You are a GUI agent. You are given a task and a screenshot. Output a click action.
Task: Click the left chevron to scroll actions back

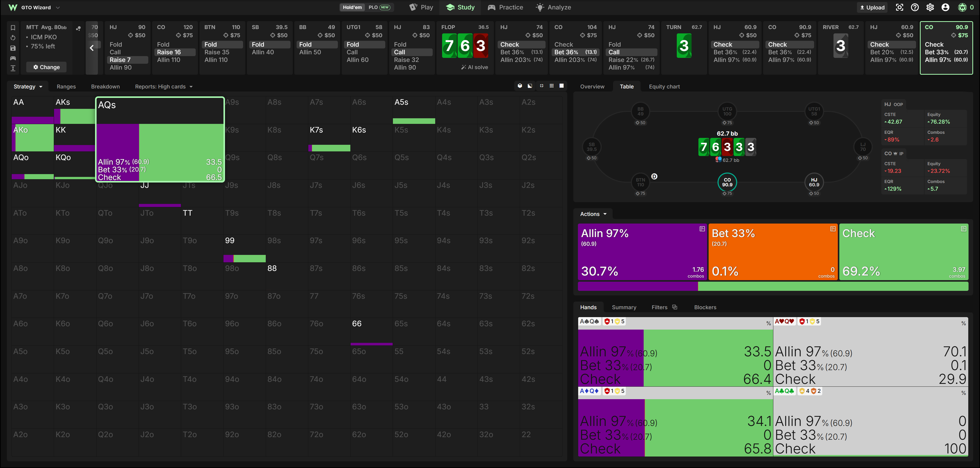[x=92, y=48]
